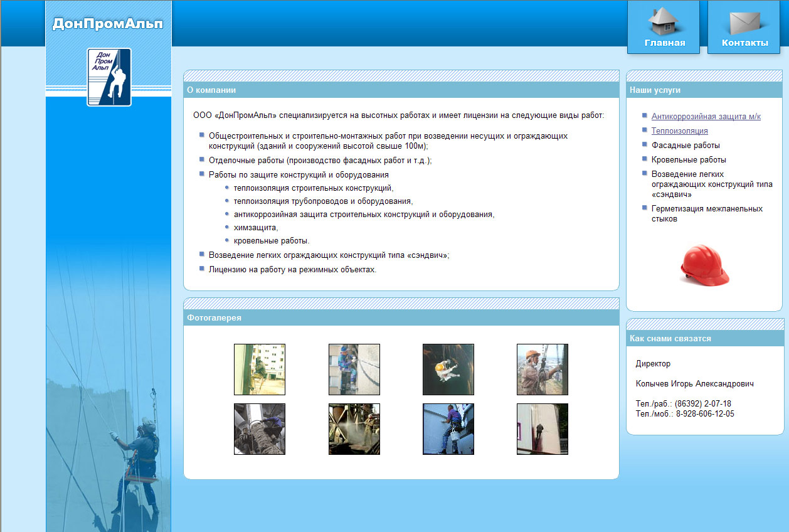Open the green facade worker photo
The image size is (789, 532).
coord(259,369)
